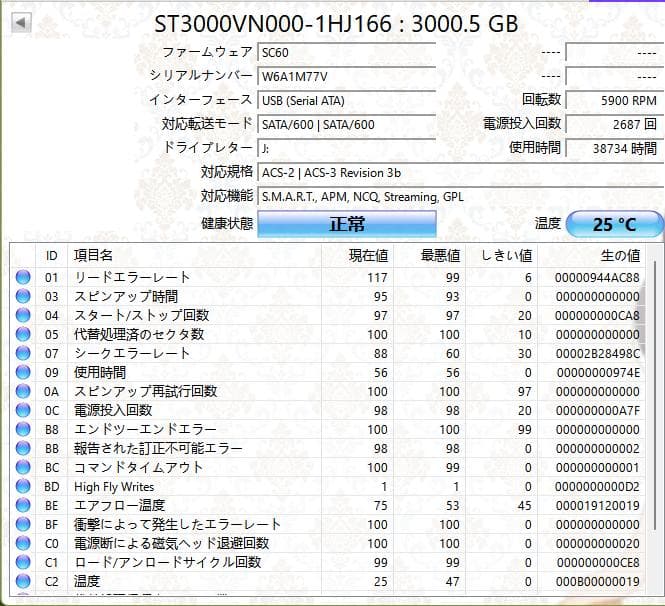665x606 pixels.
Task: Go to previous disk with left arrow
Action: tap(21, 22)
